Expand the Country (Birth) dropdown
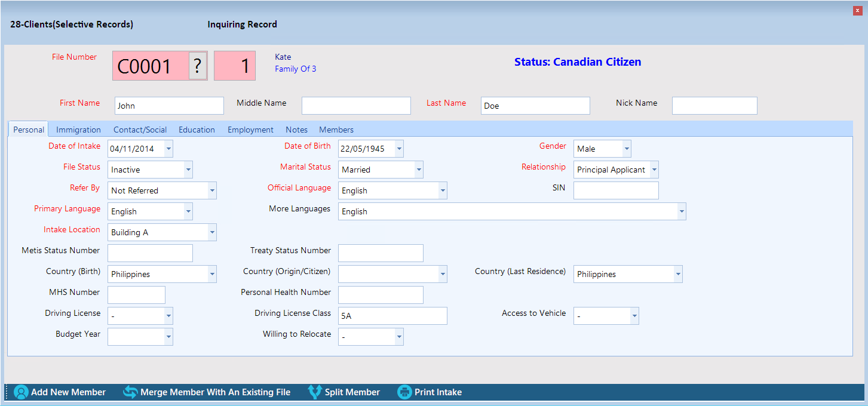868x406 pixels. [211, 274]
